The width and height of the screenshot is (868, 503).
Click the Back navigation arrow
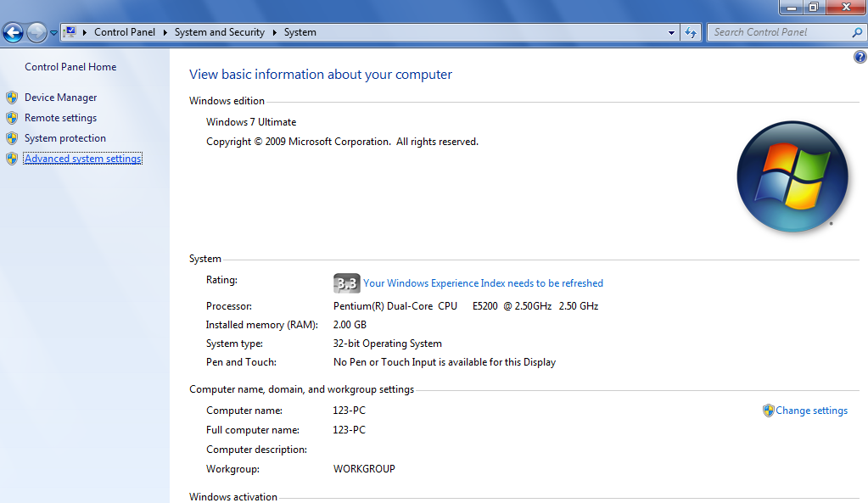13,32
